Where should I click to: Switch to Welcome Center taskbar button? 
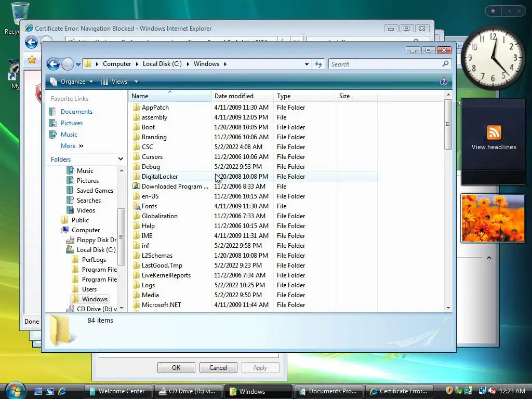pos(118,391)
